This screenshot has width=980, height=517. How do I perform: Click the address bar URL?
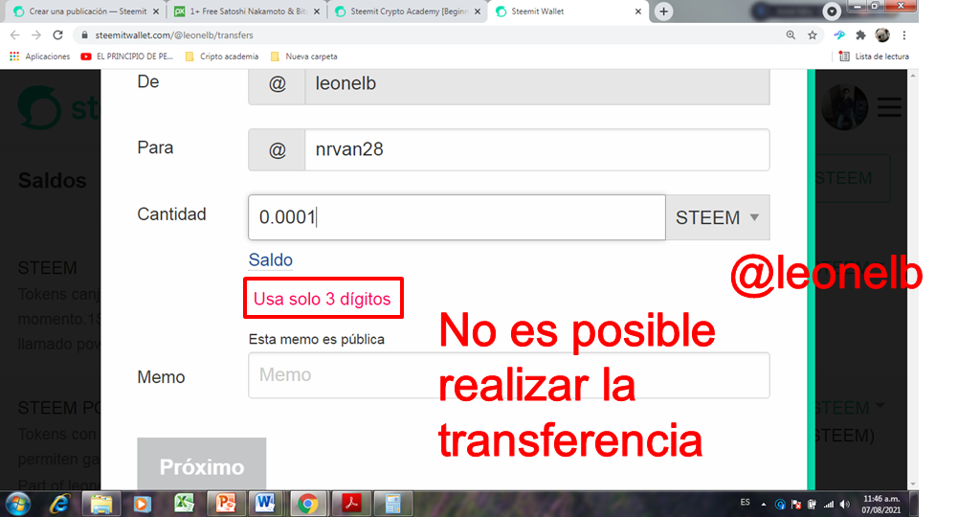click(174, 35)
